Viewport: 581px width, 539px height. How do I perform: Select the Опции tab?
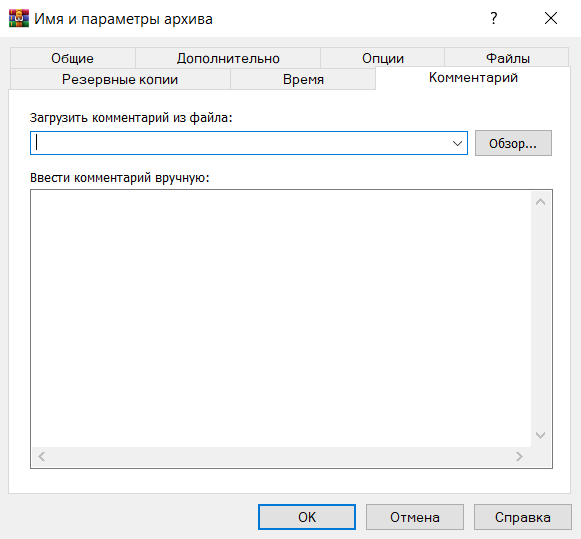[382, 58]
